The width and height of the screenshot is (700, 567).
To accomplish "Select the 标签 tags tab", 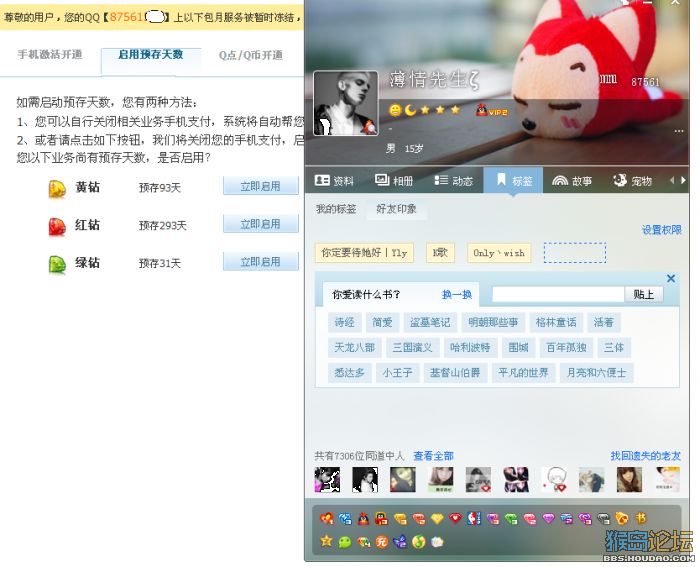I will tap(513, 180).
